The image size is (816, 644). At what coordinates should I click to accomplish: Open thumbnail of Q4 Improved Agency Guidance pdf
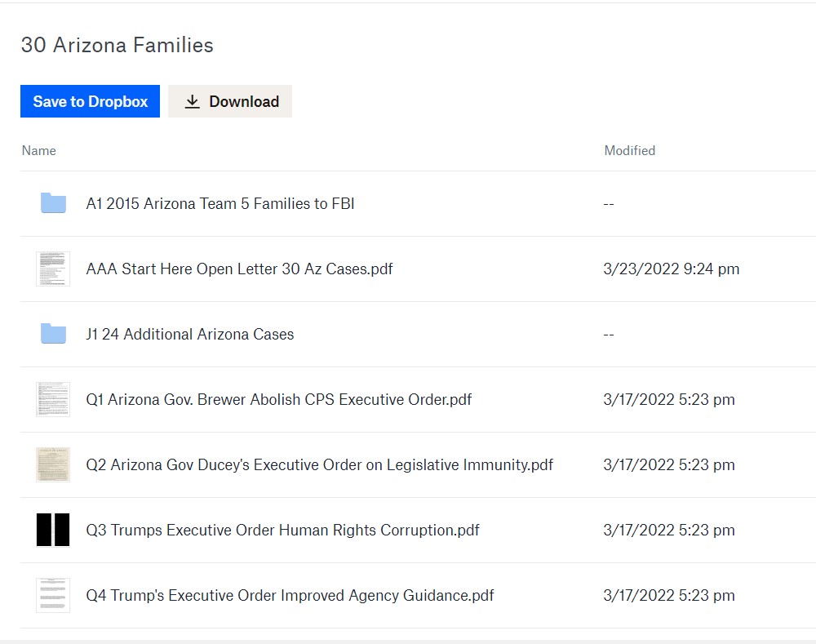click(53, 595)
